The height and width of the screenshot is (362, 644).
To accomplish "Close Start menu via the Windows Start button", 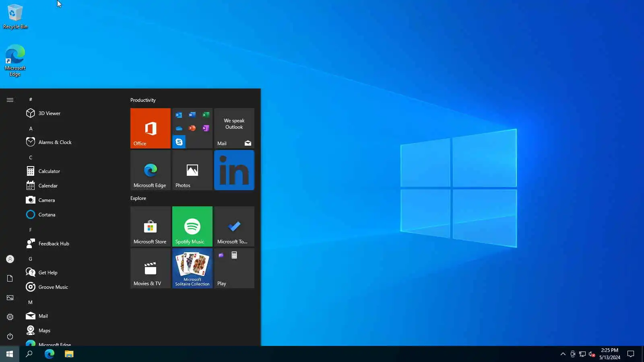I will [10, 354].
